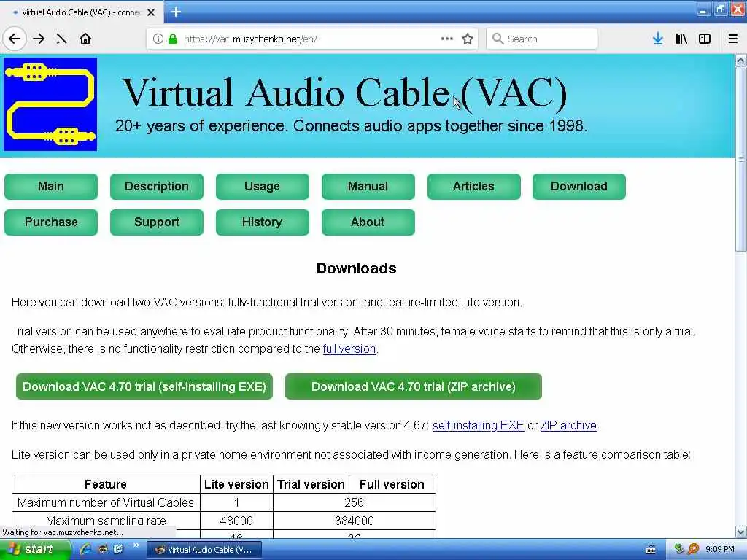Open the Articles page
This screenshot has height=560, width=747.
coord(473,186)
